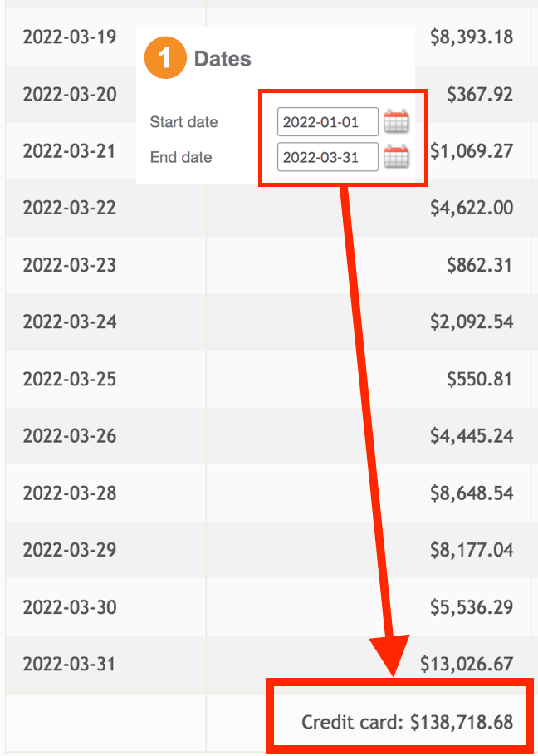
Task: Click the $13,026.67 amount
Action: point(467,665)
